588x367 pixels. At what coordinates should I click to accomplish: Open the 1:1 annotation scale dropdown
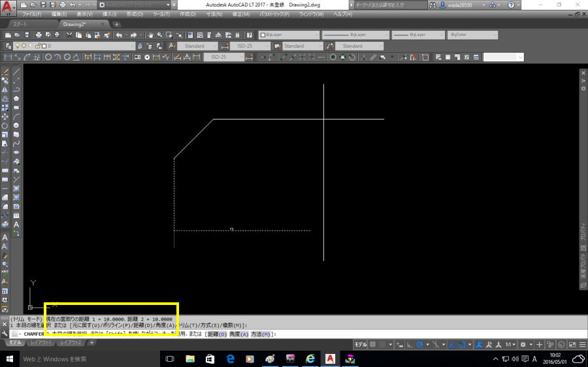[510, 345]
